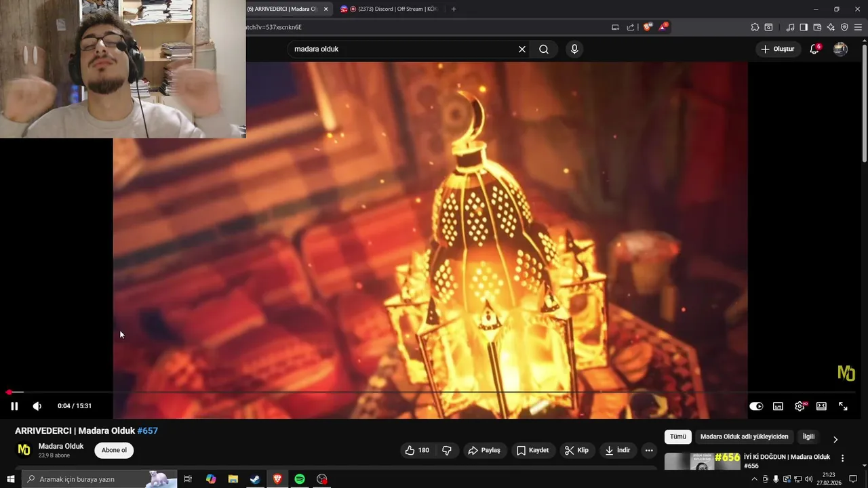Open a new browser tab
The width and height of the screenshot is (868, 488).
454,9
